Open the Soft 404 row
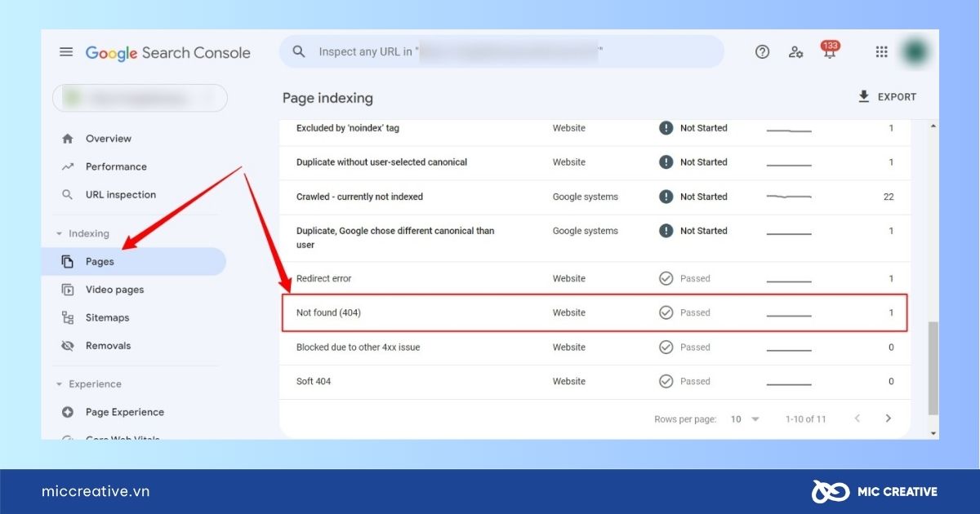Image resolution: width=980 pixels, height=514 pixels. tap(595, 381)
